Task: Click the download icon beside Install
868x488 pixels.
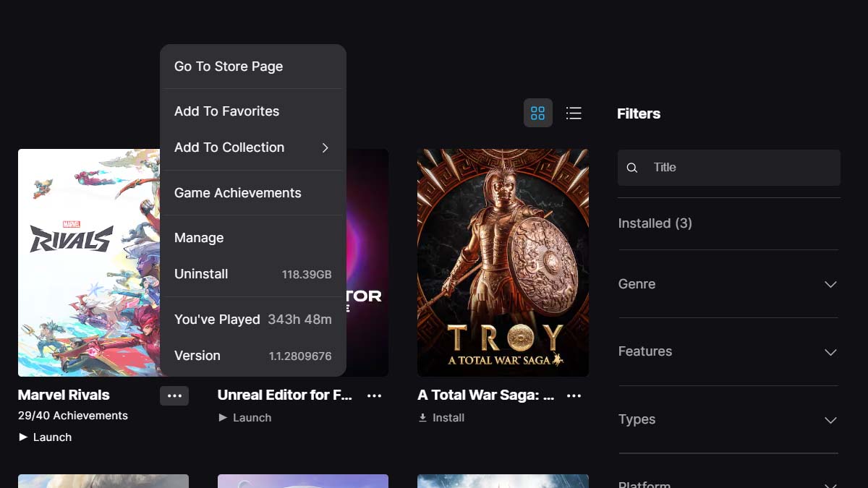Action: (422, 418)
